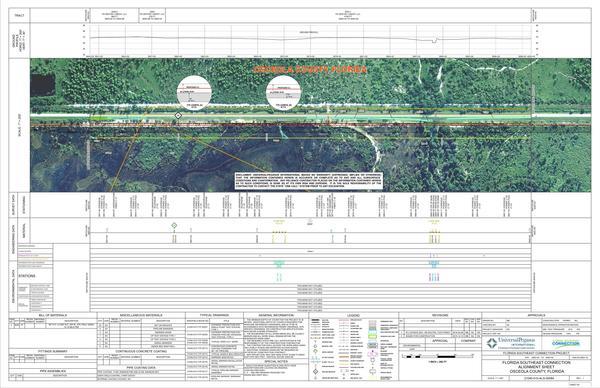Click the disclaimer text box on the map
The height and width of the screenshot is (388, 600).
click(309, 180)
